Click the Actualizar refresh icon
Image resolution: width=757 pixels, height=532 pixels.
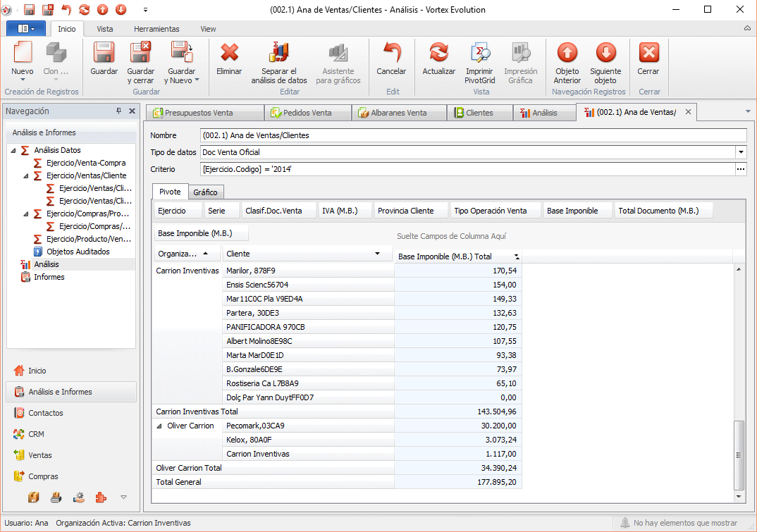tap(438, 54)
